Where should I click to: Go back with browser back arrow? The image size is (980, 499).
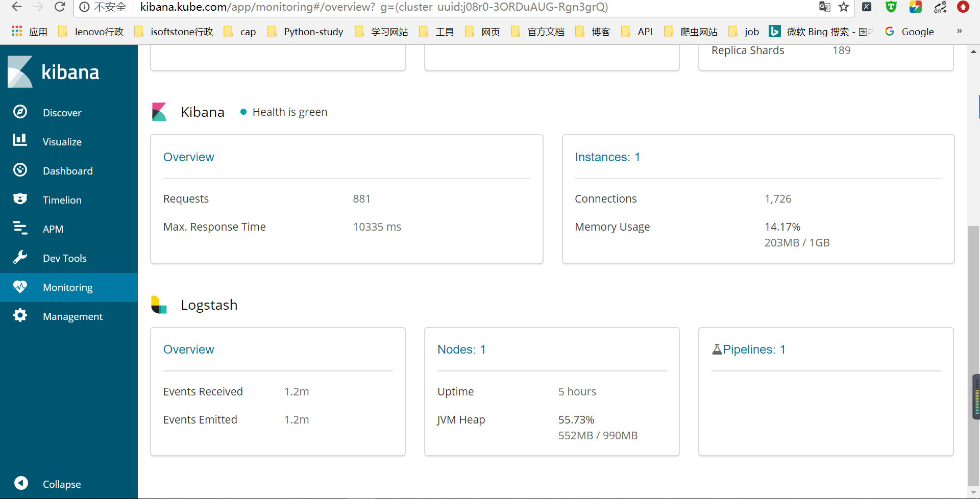17,7
